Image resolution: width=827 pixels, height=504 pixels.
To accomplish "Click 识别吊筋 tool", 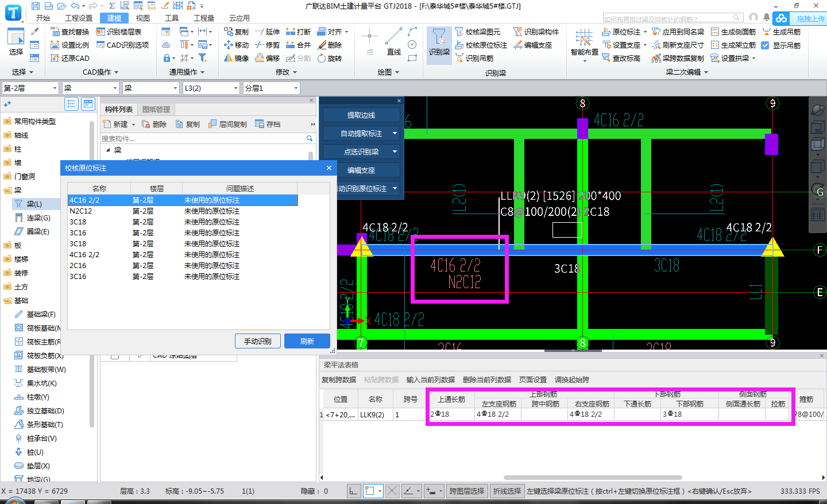I will pyautogui.click(x=474, y=58).
